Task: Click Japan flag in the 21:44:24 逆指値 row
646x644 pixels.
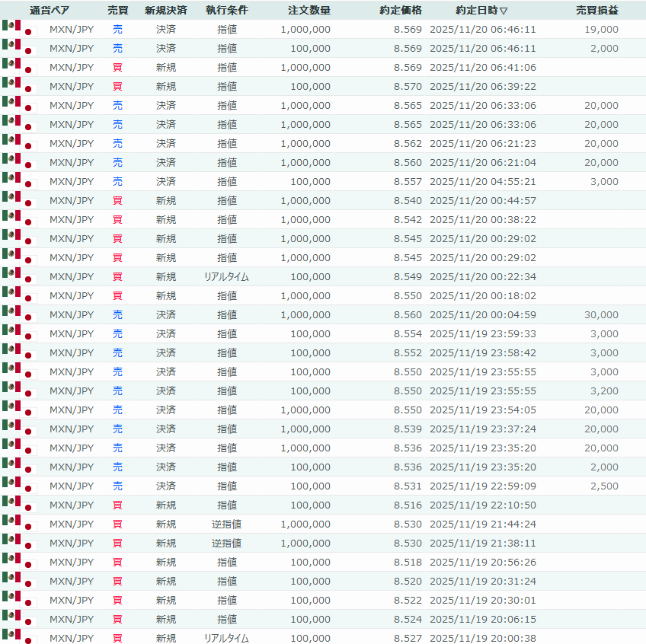Action: (29, 527)
